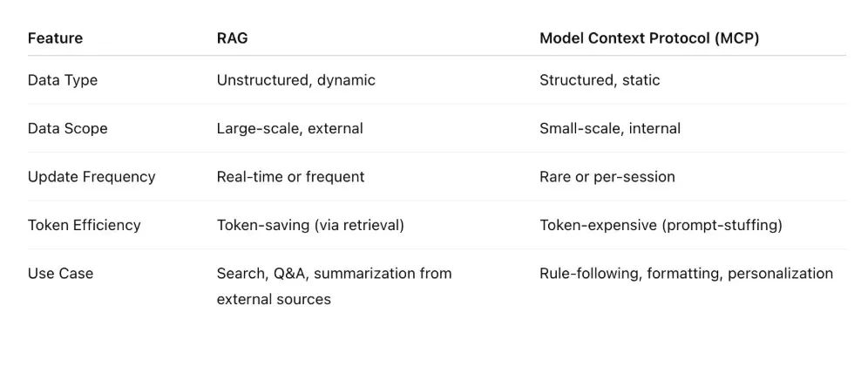868x374 pixels.
Task: Click the external sources text line
Action: [x=274, y=299]
